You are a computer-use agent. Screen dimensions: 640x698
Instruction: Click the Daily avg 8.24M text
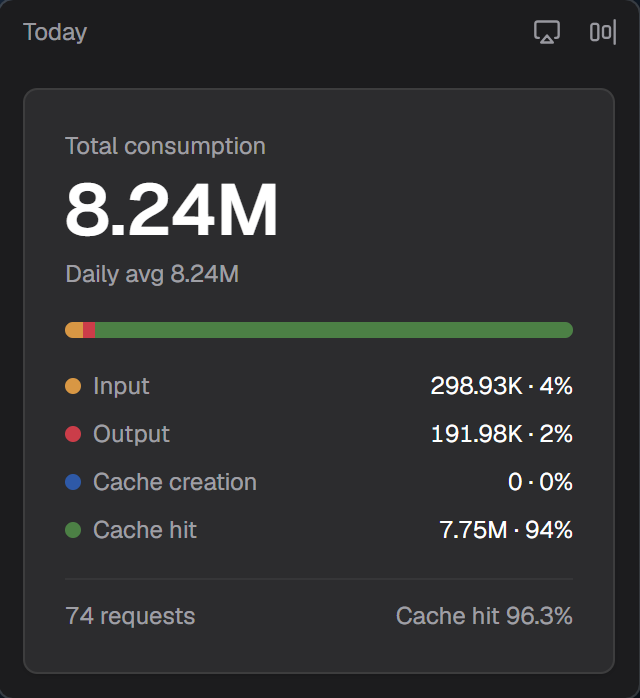pyautogui.click(x=152, y=274)
